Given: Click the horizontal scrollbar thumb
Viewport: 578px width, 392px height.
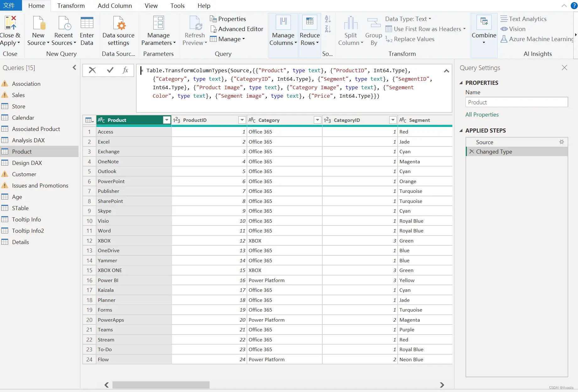Looking at the screenshot, I should [x=161, y=385].
